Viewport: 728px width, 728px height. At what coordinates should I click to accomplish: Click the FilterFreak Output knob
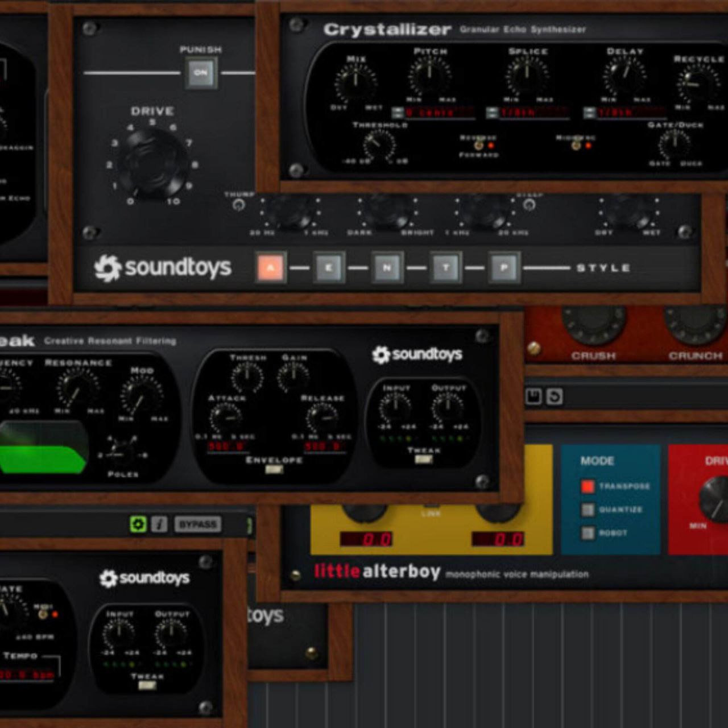click(x=448, y=408)
